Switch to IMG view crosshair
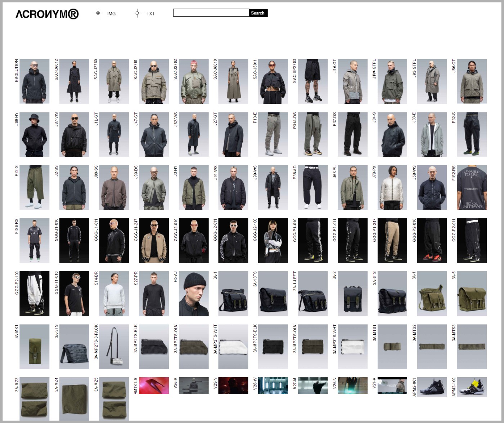 (98, 13)
